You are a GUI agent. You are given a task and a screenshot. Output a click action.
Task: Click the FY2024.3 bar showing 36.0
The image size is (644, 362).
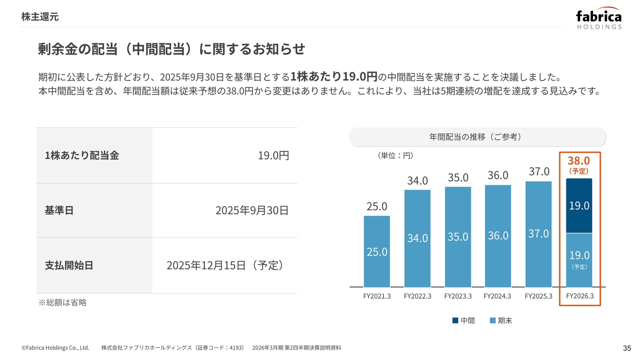tap(498, 236)
